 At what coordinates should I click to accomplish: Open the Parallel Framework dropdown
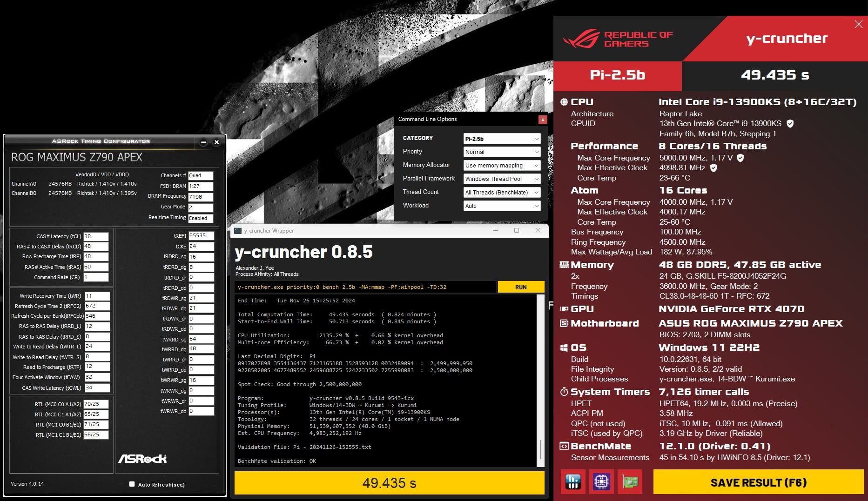click(502, 179)
